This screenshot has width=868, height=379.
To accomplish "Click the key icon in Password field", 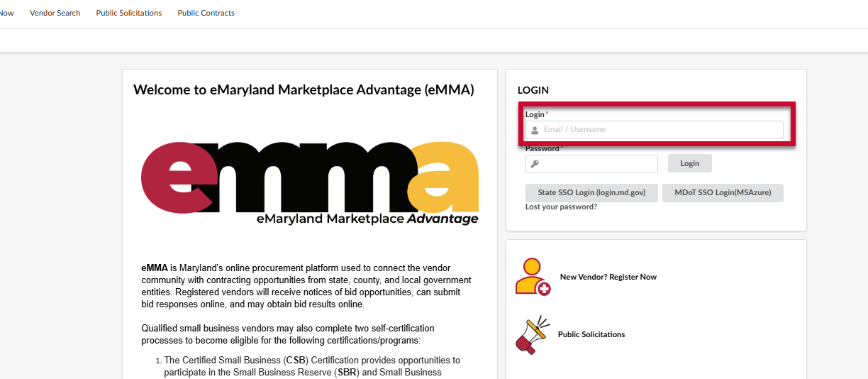I will pos(535,164).
